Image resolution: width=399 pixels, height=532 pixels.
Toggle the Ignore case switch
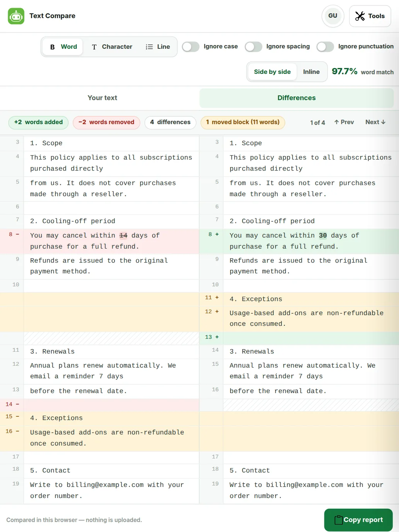coord(191,47)
